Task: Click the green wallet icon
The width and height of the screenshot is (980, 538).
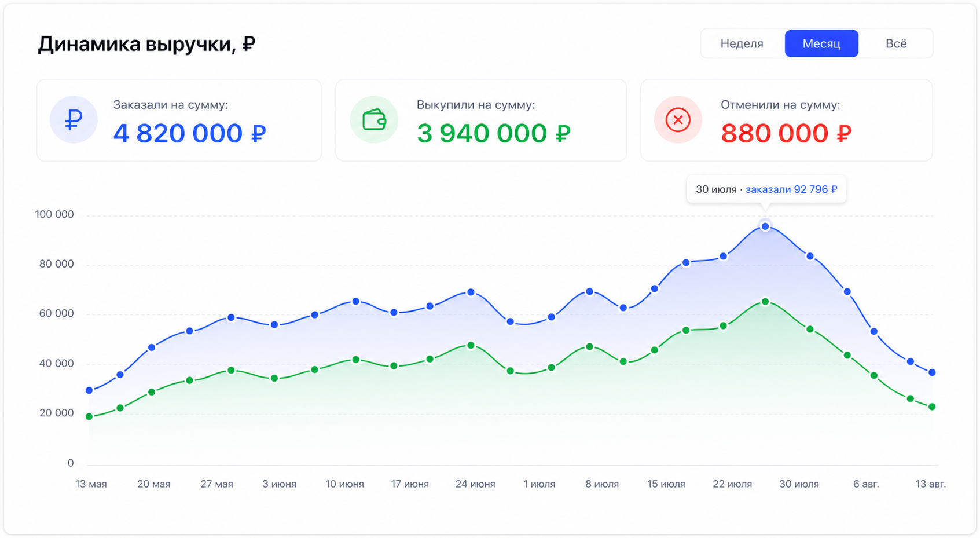Action: (374, 120)
